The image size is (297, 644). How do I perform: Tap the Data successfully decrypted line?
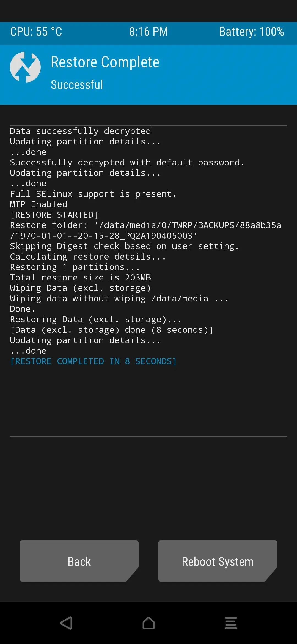(80, 131)
